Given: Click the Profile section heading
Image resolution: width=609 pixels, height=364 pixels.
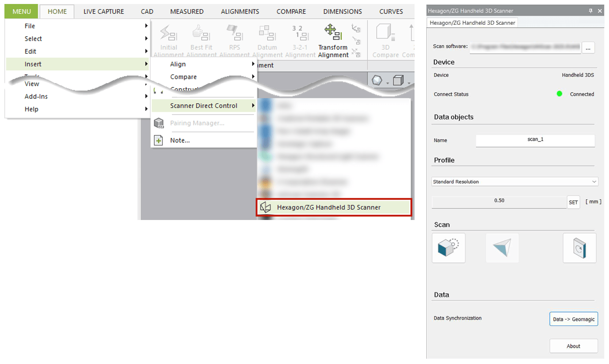Looking at the screenshot, I should coord(444,160).
